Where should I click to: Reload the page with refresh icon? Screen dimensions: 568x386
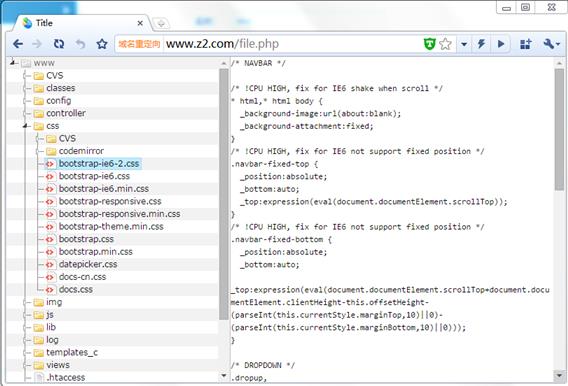59,44
